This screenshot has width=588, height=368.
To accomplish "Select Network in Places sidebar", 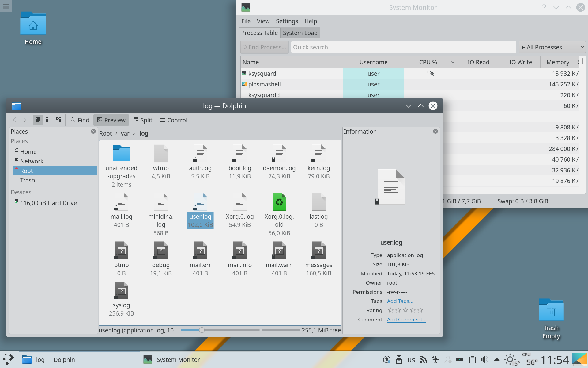I will point(55,161).
